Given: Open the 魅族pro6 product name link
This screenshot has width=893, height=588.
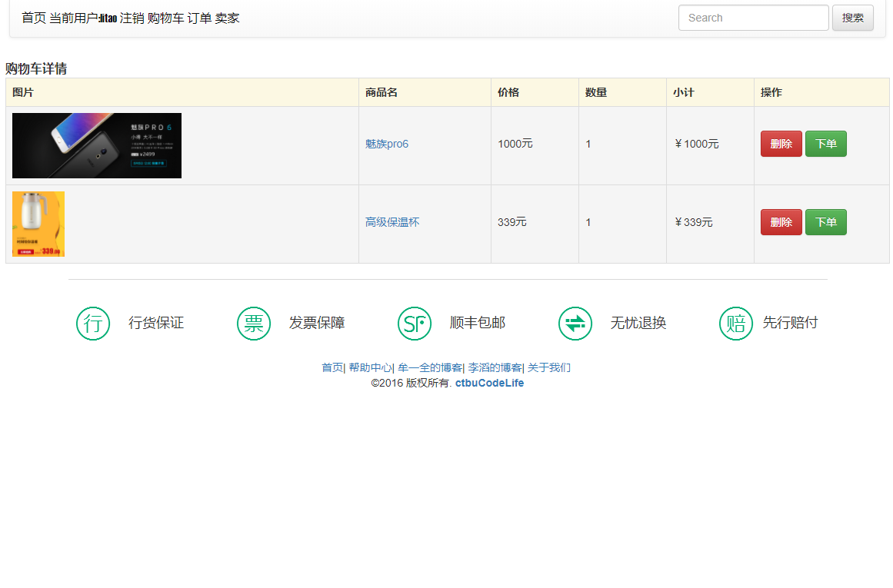Looking at the screenshot, I should click(x=387, y=144).
